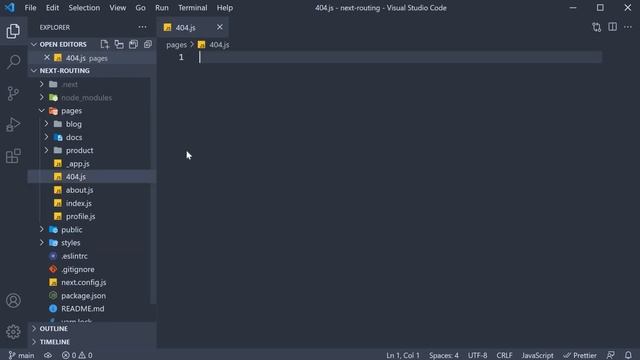Viewport: 640px width, 360px height.
Task: Open the Manage gear settings icon
Action: [13, 332]
